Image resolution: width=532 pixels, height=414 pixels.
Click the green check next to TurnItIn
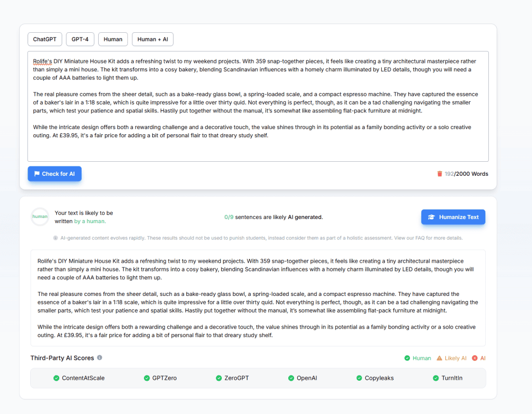[x=436, y=378]
